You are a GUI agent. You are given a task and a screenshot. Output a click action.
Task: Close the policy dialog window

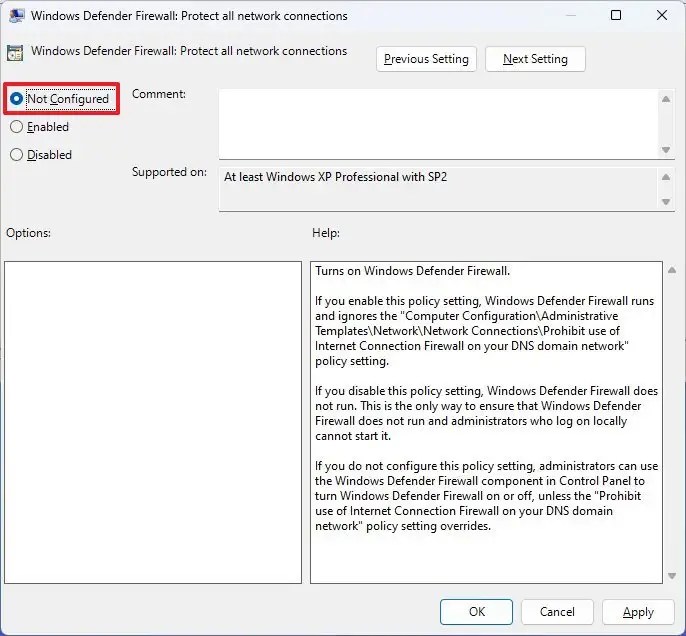[662, 15]
